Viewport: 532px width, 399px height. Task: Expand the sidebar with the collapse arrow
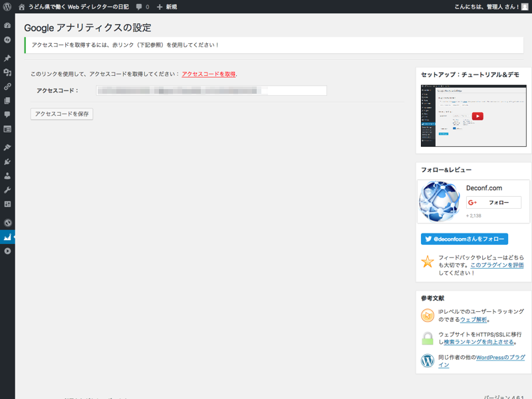point(7,251)
